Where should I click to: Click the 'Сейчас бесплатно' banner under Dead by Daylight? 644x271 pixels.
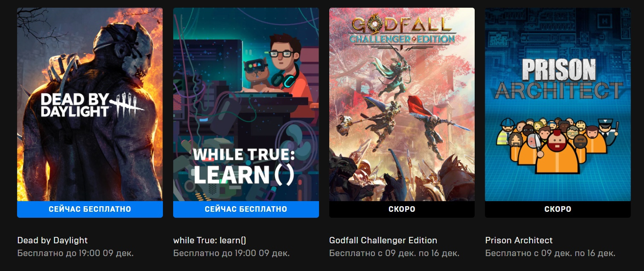[90, 209]
